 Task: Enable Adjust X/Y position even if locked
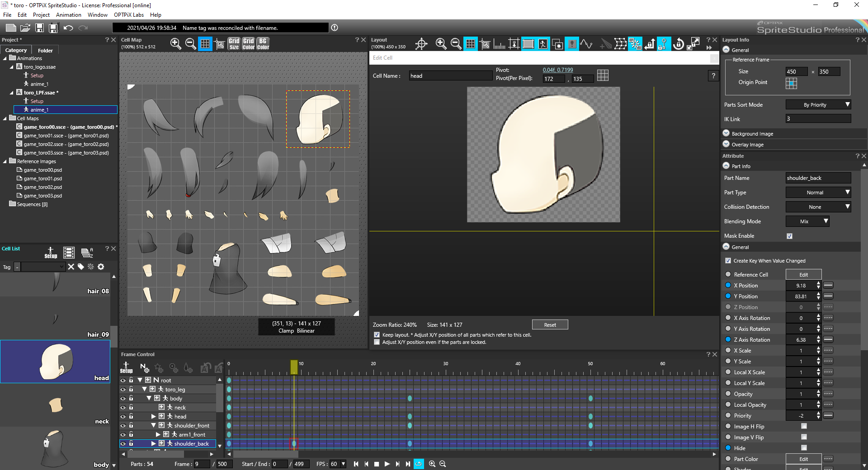377,342
